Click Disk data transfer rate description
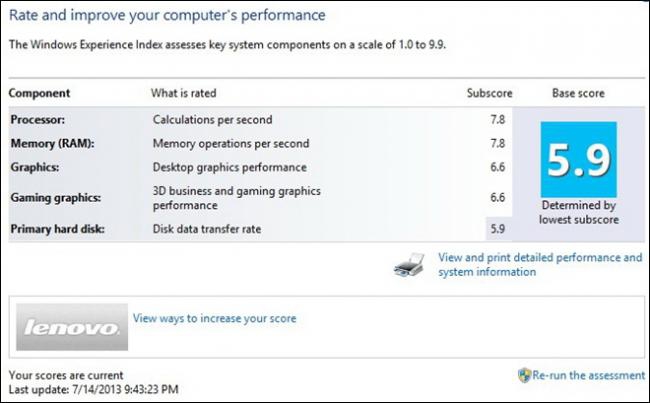 pos(208,229)
